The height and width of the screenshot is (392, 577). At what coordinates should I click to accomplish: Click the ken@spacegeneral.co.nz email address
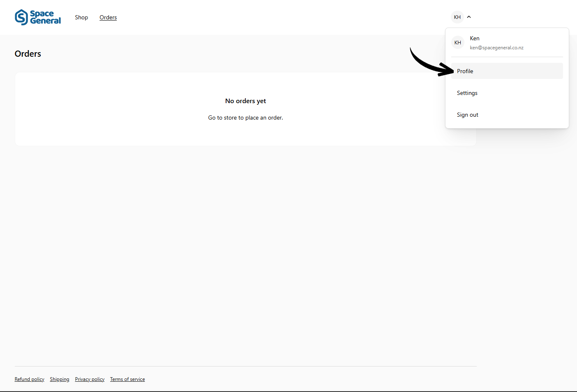pos(496,48)
